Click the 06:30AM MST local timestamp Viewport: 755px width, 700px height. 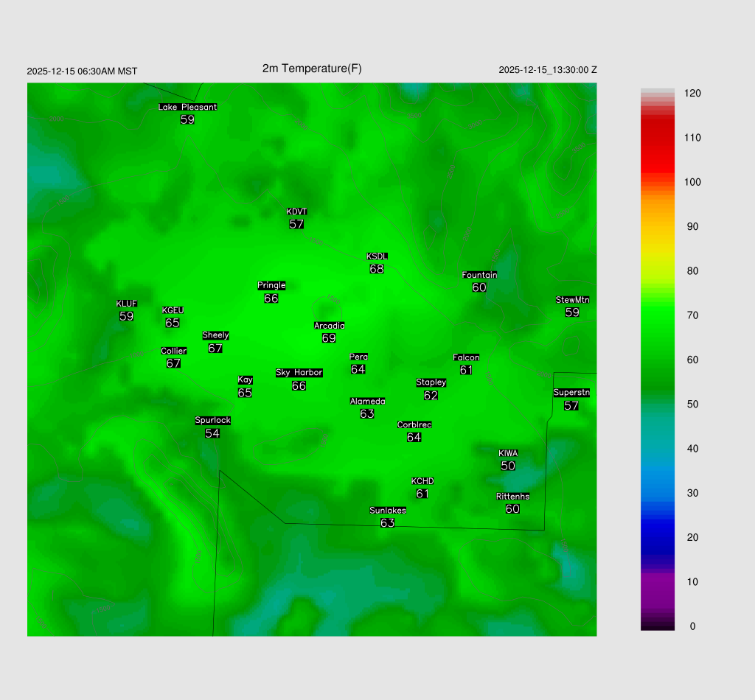82,71
